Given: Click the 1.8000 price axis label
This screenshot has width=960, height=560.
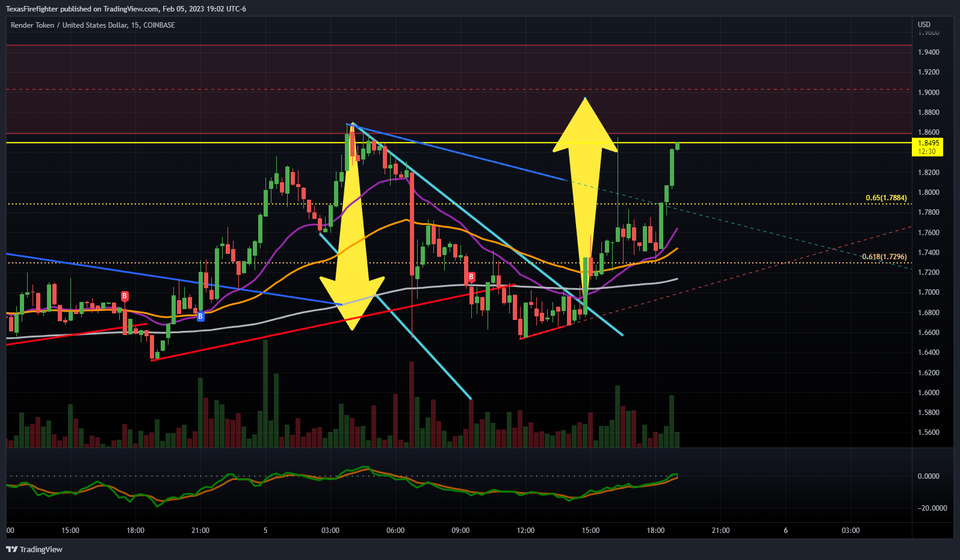Looking at the screenshot, I should (928, 192).
